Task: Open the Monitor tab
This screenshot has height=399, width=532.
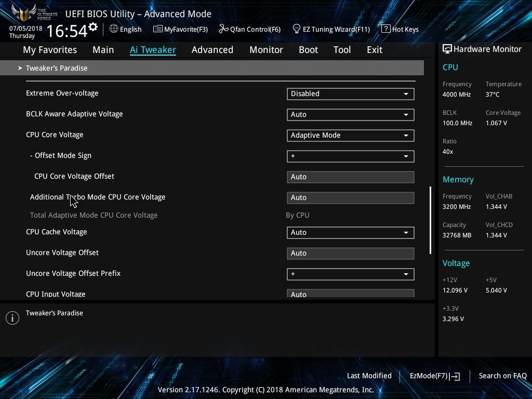Action: pos(266,50)
